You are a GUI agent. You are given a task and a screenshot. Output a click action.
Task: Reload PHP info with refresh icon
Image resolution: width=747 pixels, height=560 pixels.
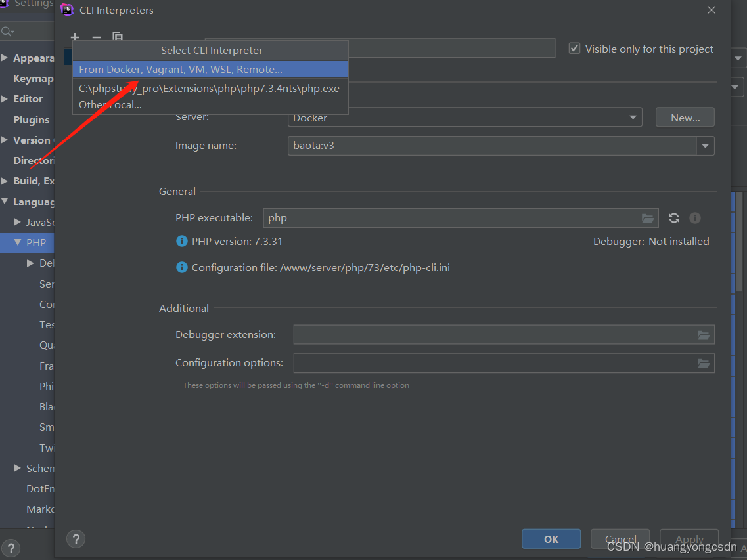click(x=673, y=218)
